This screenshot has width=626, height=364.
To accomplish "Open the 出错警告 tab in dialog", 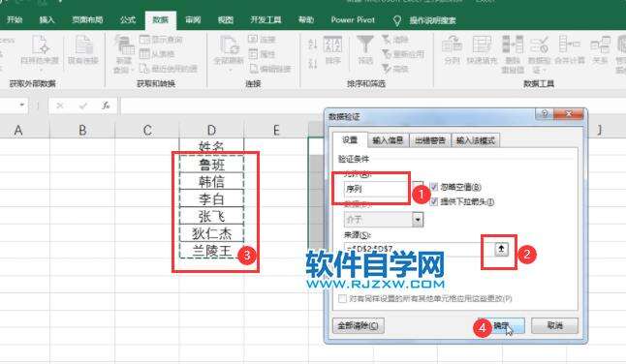I will [x=430, y=140].
